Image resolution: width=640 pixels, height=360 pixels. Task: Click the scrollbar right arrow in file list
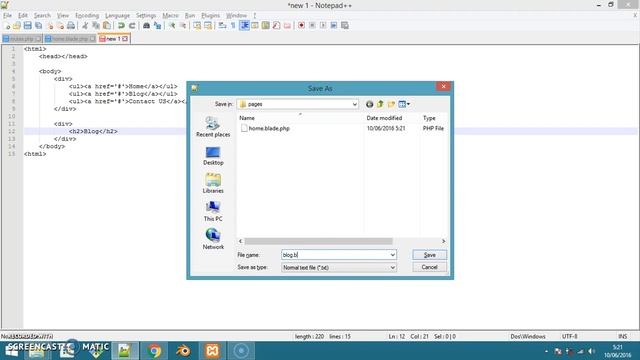click(x=443, y=241)
